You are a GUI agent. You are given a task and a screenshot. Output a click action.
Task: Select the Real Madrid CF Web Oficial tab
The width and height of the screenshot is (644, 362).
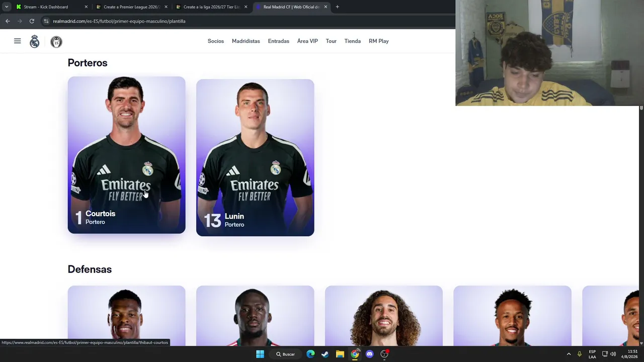291,7
